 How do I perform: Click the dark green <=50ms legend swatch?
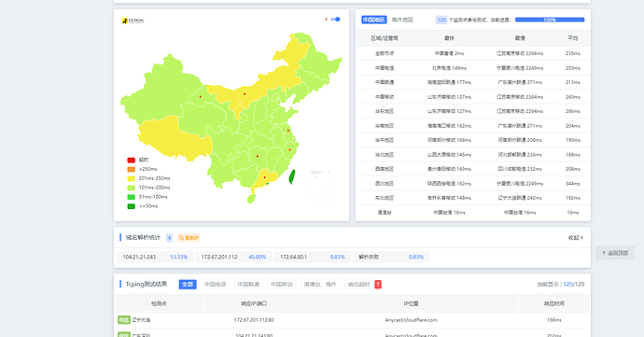coord(131,206)
